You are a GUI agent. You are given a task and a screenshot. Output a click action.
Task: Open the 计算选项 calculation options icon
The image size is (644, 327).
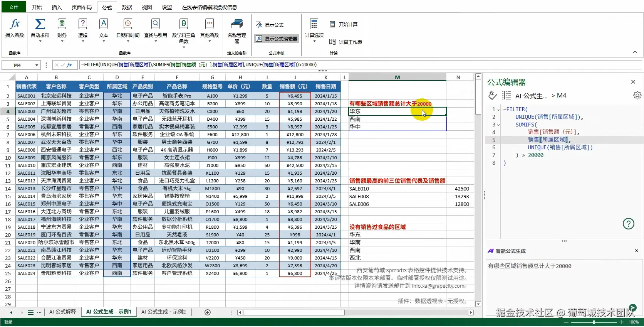coord(314,24)
